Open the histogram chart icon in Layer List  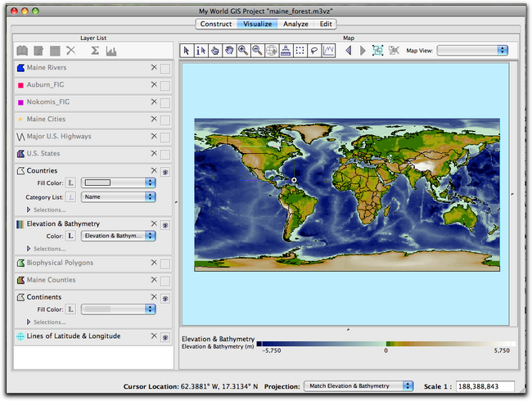coord(110,51)
